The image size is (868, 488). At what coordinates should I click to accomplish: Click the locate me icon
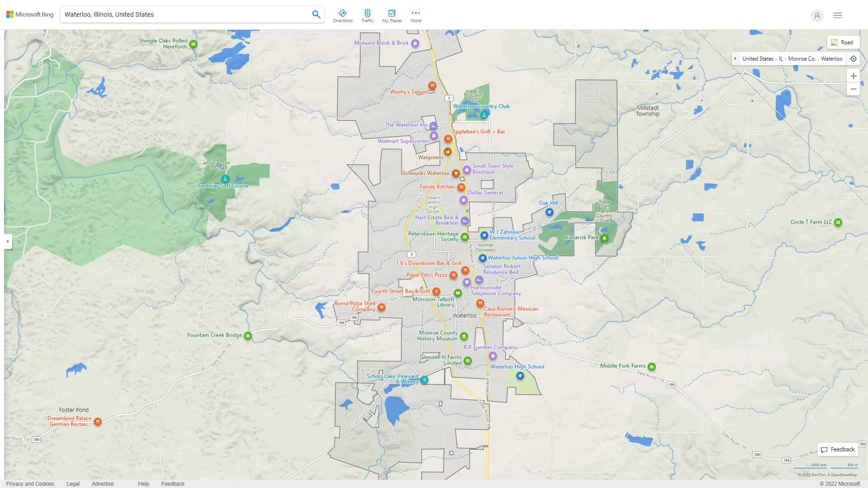coord(853,59)
